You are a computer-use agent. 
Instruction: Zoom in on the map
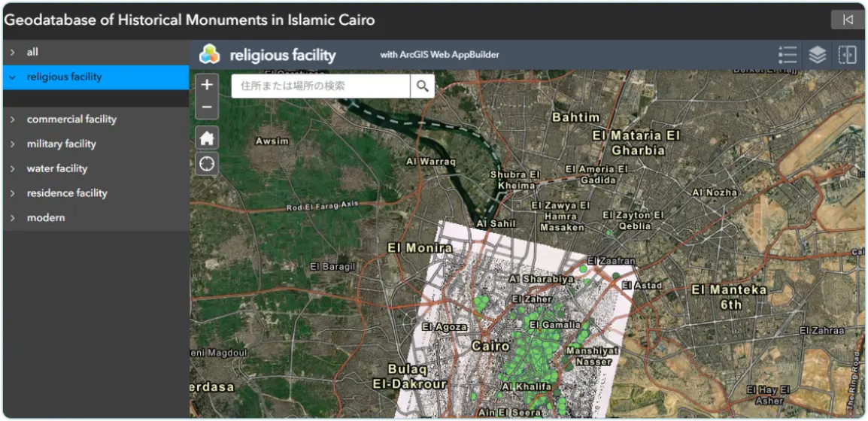[x=207, y=84]
